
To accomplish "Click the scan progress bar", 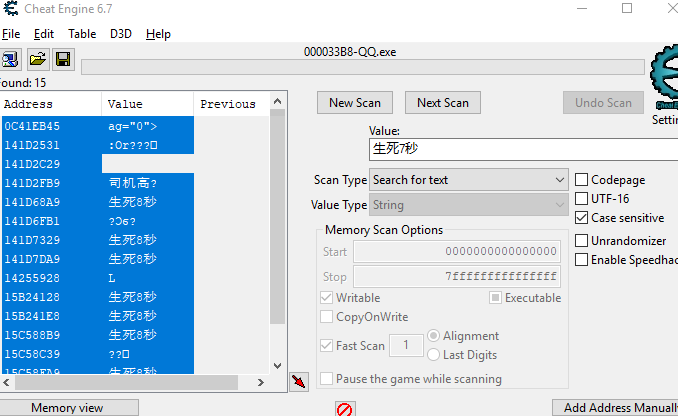I will point(363,67).
